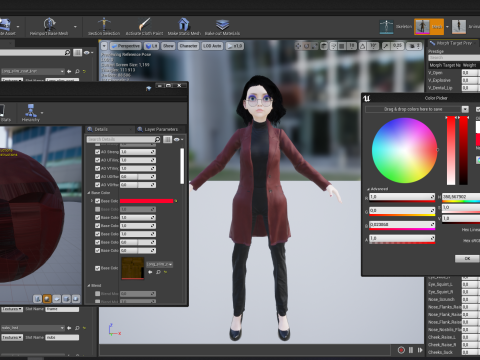
Task: Toggle the A3 VOffset parameter checkbox
Action: [98, 185]
